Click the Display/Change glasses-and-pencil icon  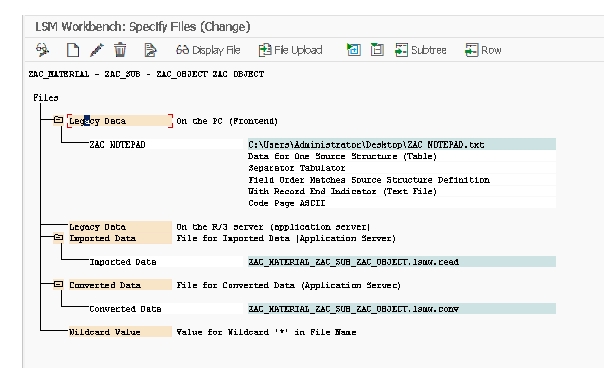42,50
